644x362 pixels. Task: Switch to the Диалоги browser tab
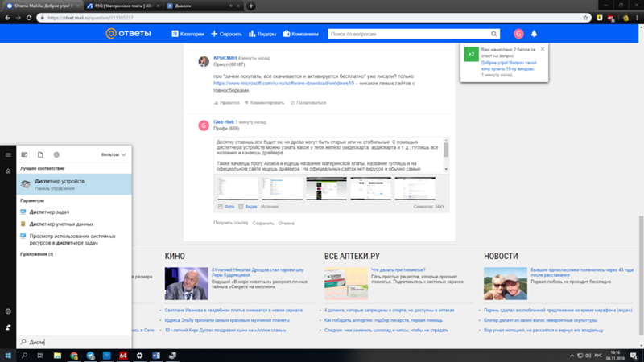click(x=201, y=6)
